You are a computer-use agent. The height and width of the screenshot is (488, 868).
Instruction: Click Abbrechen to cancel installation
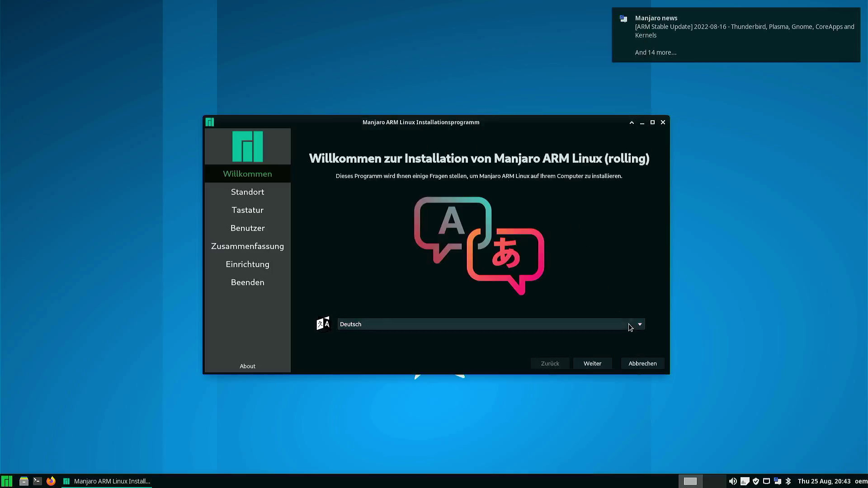coord(642,363)
